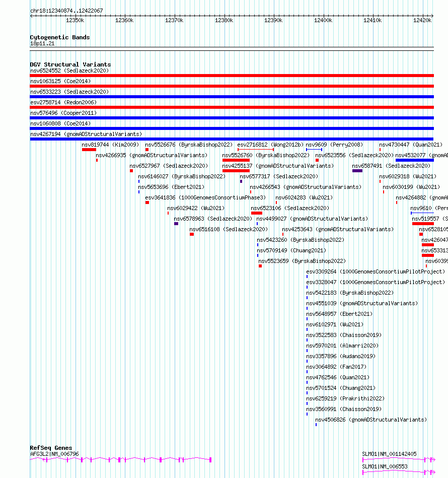Click the blue interval glyph under nsv9609

[x=314, y=150]
